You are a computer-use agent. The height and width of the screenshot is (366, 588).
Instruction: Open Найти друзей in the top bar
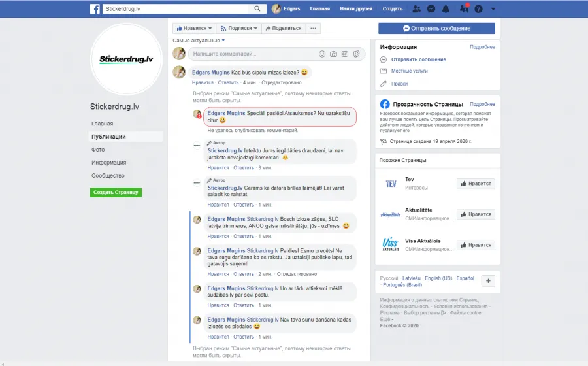coord(356,8)
